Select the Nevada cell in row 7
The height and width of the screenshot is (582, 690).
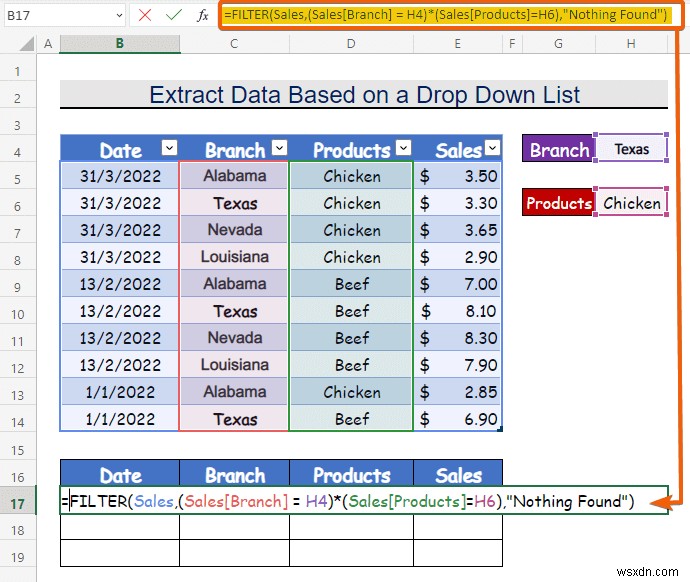[234, 230]
